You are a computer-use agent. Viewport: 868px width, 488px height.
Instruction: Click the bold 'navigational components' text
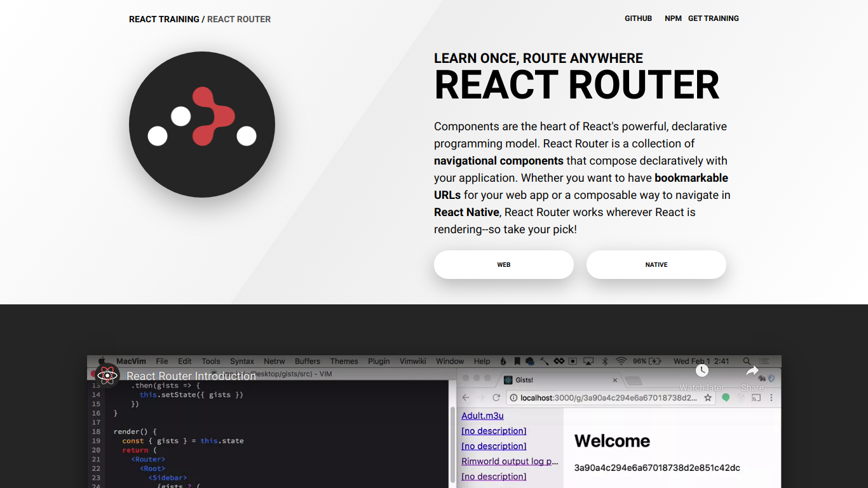499,161
